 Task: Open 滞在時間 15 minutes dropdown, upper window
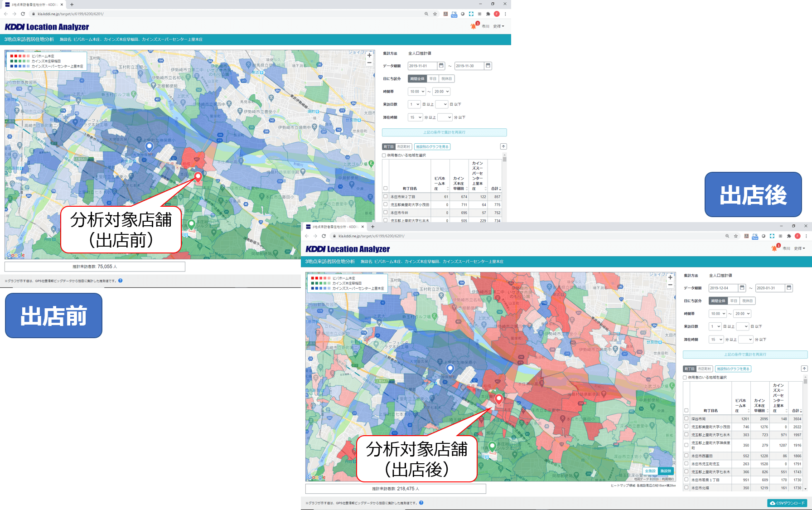click(x=416, y=117)
